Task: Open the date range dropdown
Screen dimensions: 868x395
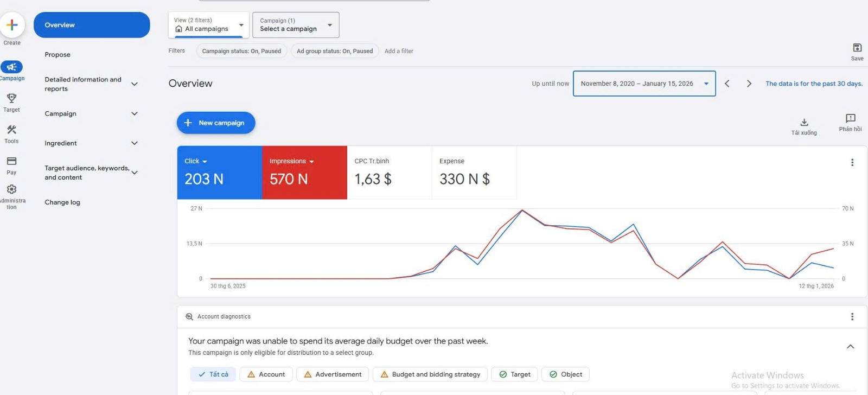Action: pos(644,84)
